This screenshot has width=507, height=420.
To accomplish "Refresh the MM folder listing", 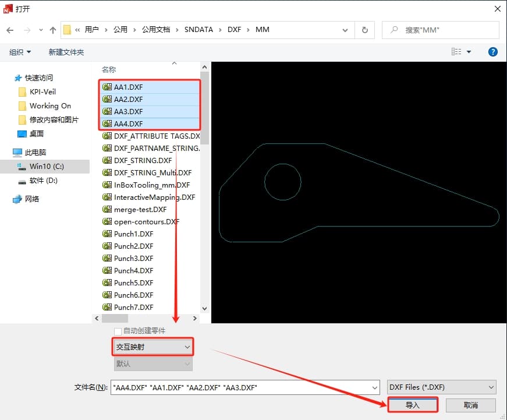I will coord(365,30).
